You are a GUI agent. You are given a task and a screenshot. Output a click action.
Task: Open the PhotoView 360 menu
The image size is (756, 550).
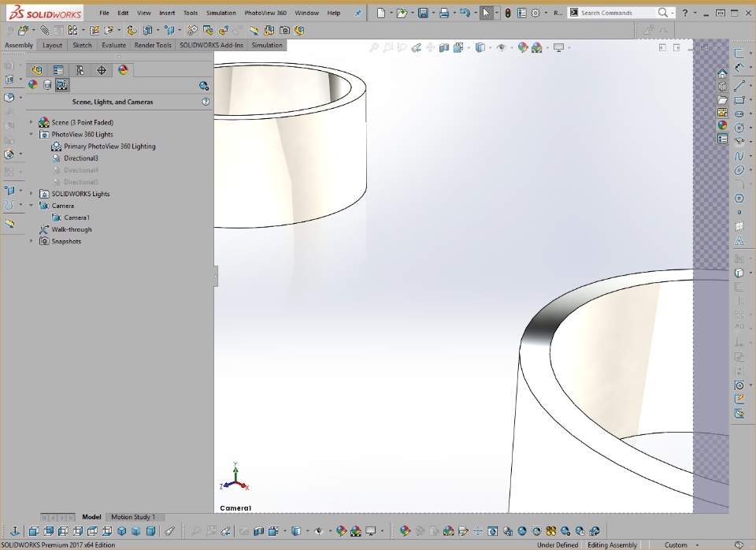point(265,13)
